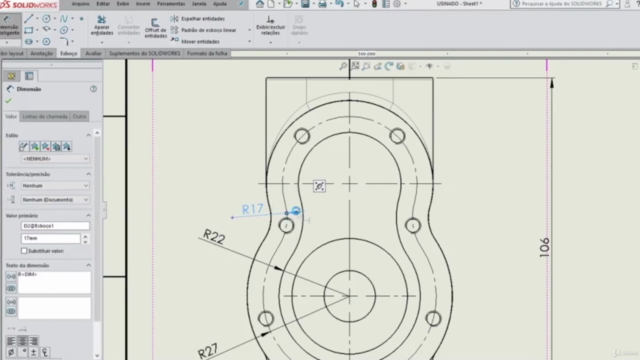Click the Add style star icon
This screenshot has width=640, height=360.
(x=35, y=147)
